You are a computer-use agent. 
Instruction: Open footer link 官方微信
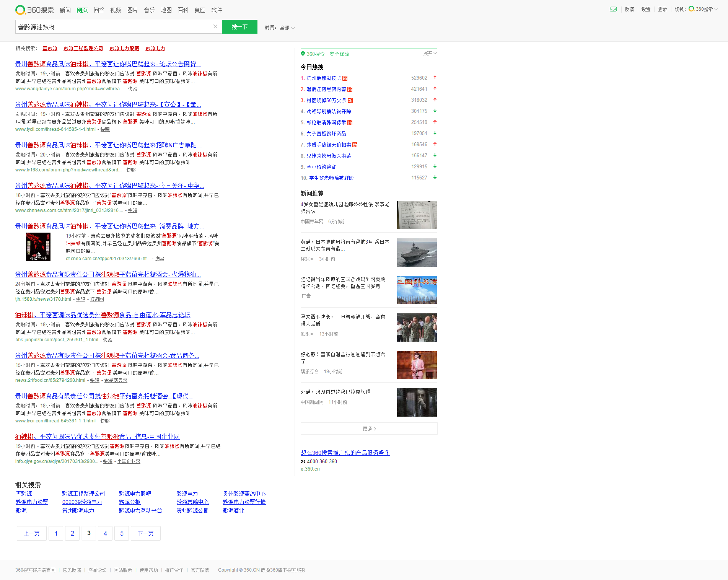click(x=200, y=570)
